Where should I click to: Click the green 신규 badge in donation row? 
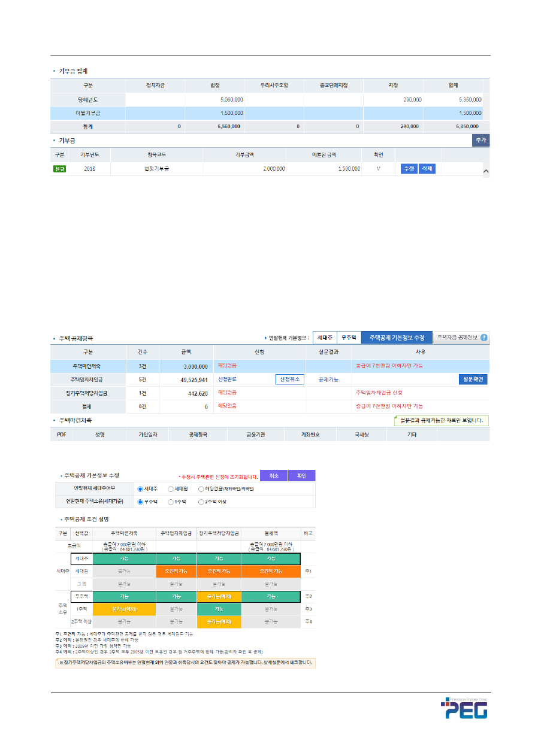60,169
